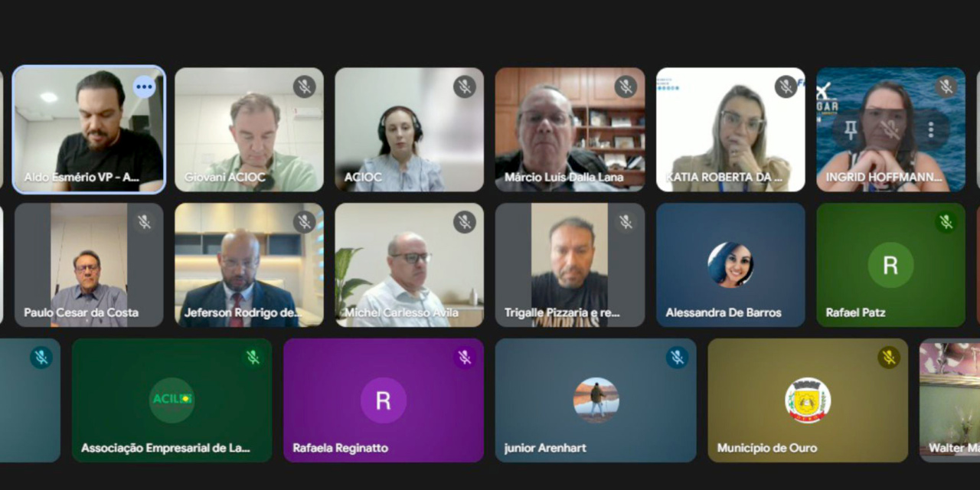Click muted mic icon on KATIA ROBERTA tile
This screenshot has width=980, height=490.
[x=786, y=87]
